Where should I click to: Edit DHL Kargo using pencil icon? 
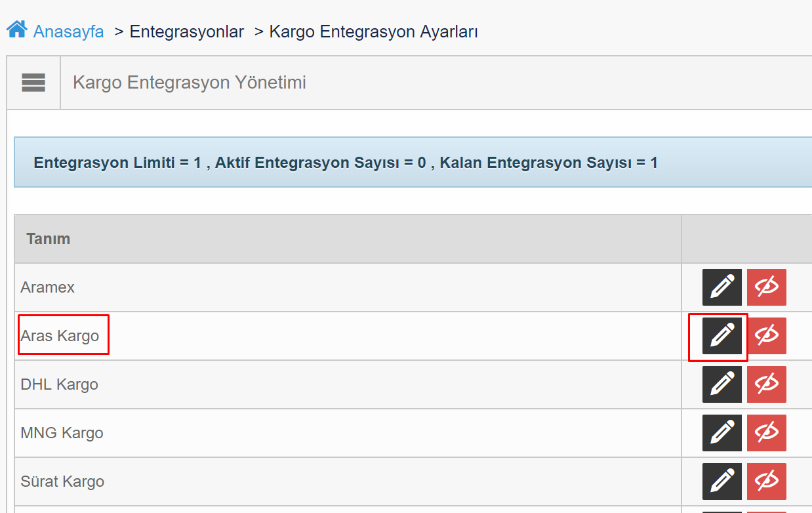click(x=722, y=384)
